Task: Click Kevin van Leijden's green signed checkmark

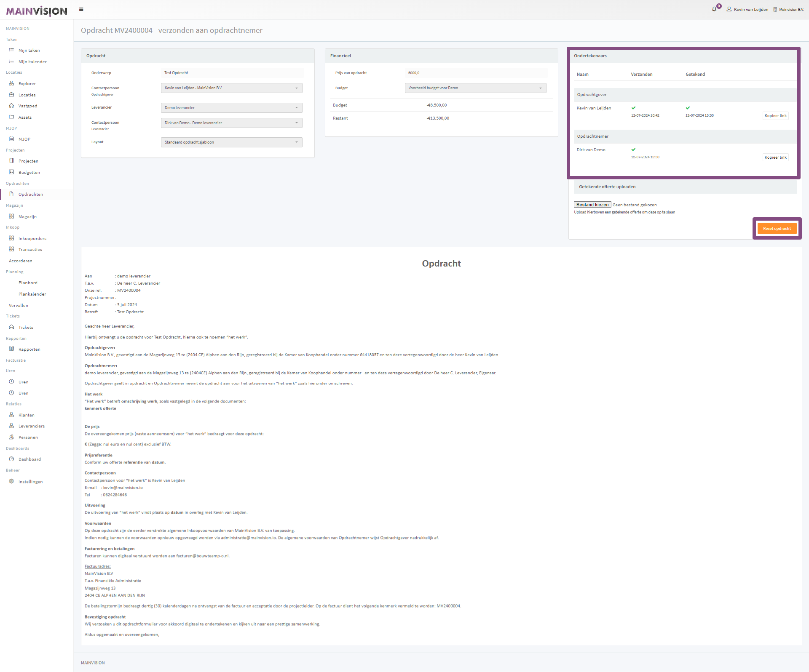Action: pyautogui.click(x=688, y=108)
